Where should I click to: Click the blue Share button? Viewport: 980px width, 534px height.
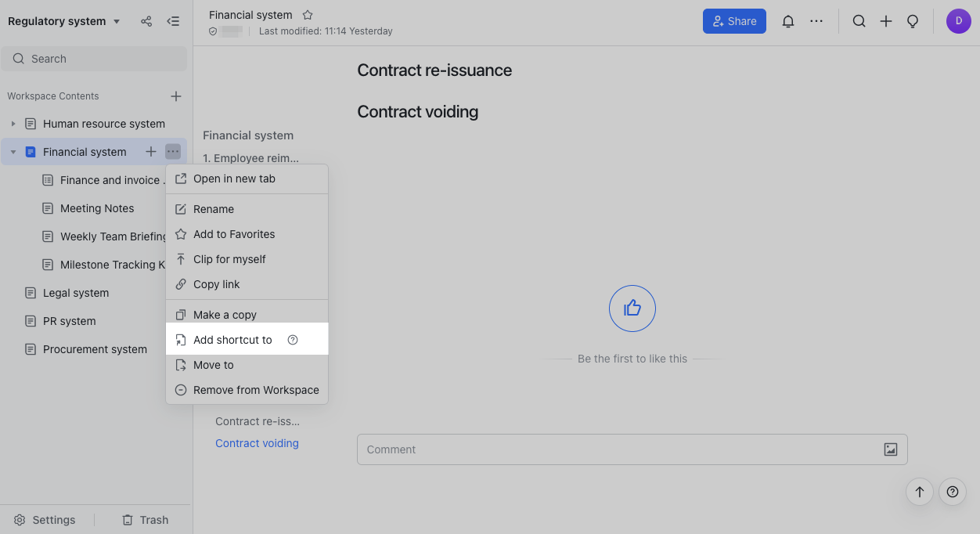coord(733,22)
